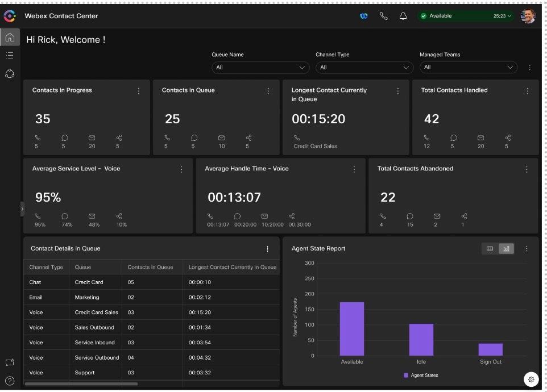Click the third navigation icon in the left sidebar
547x392 pixels.
tap(9, 73)
